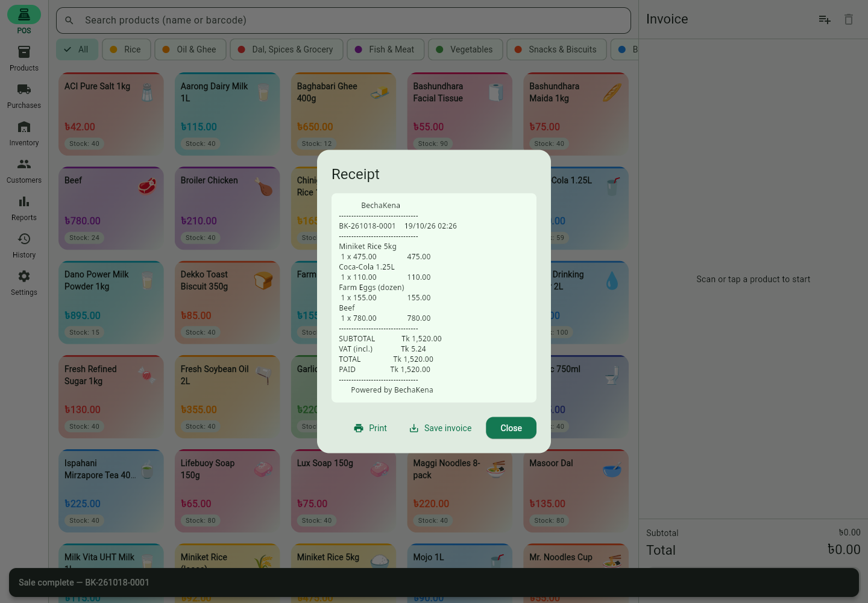Screen dimensions: 868x603
Task: Add Dano Power Milk Powder 1kg
Action: click(x=111, y=303)
